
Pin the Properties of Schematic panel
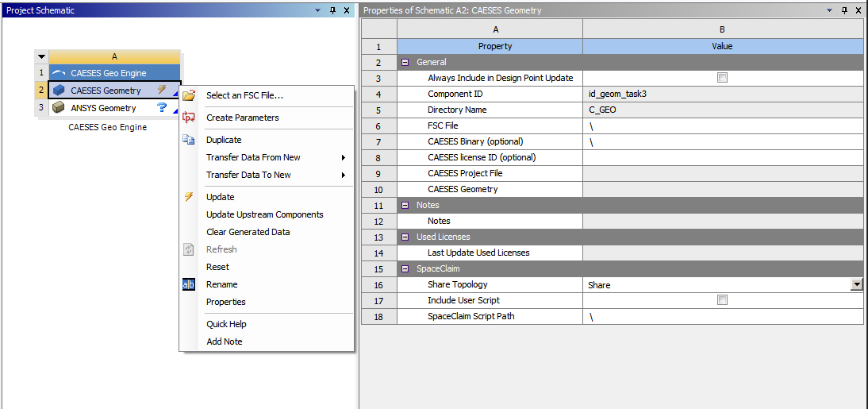[x=845, y=10]
